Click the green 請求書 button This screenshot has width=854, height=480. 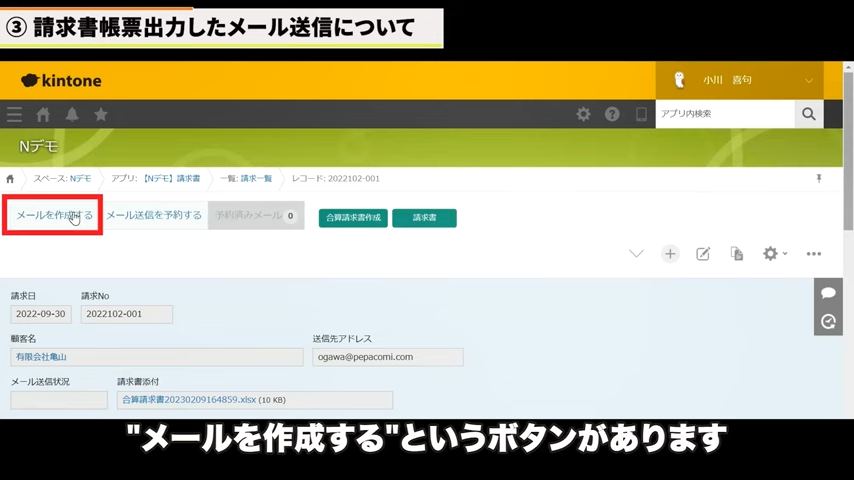tap(424, 218)
